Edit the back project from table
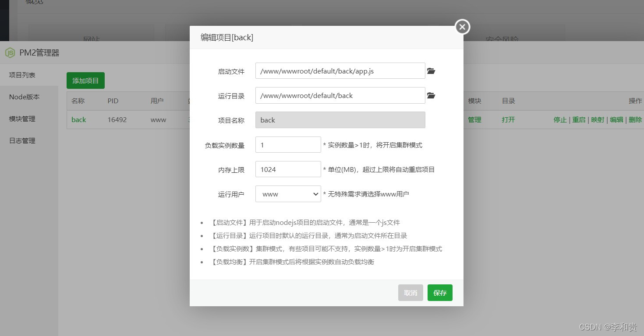Image resolution: width=644 pixels, height=336 pixels. click(x=616, y=119)
